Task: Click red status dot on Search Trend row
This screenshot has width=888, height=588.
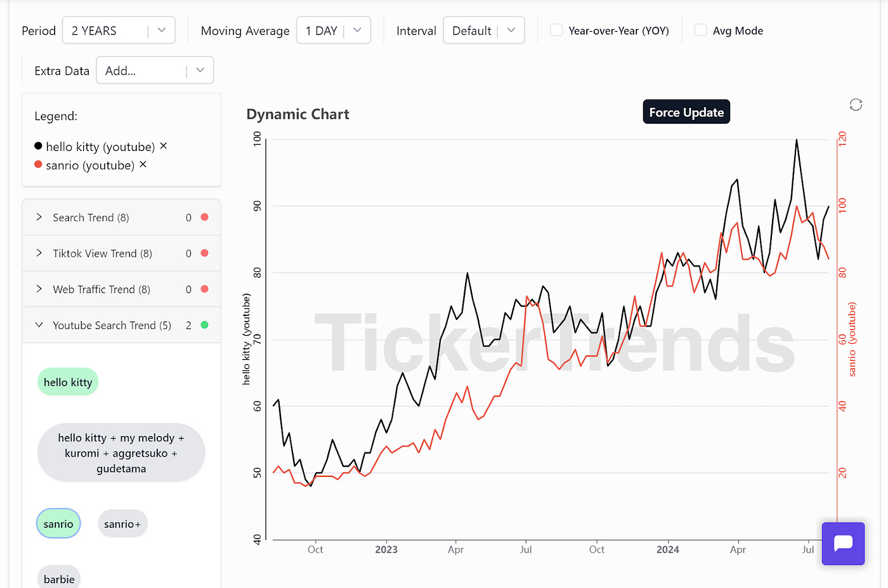Action: pos(204,217)
